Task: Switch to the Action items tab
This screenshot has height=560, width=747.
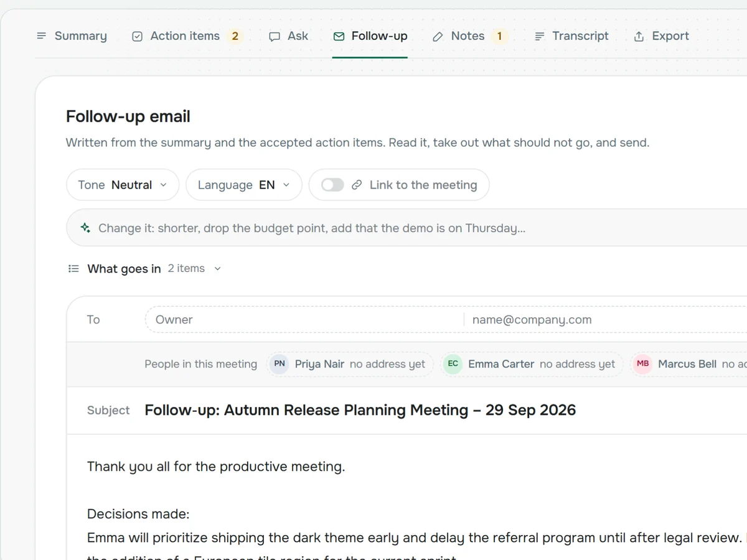Action: [187, 36]
